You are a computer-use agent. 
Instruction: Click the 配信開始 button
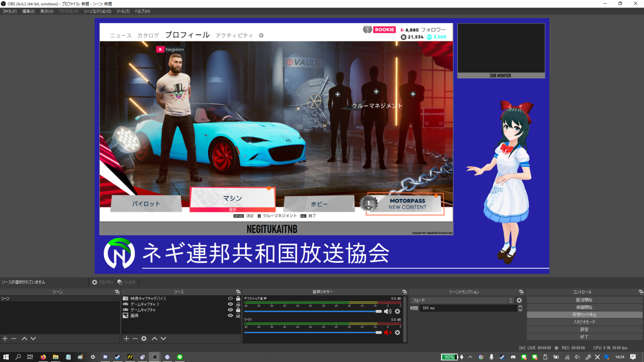point(584,300)
